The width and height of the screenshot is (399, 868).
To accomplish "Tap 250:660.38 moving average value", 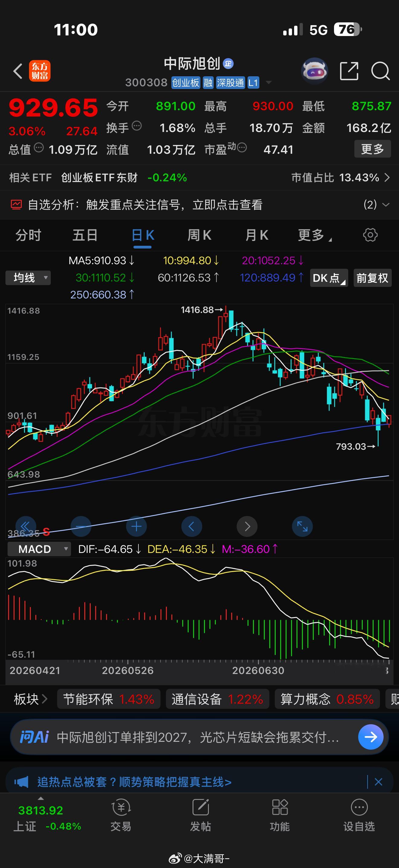I will click(102, 294).
